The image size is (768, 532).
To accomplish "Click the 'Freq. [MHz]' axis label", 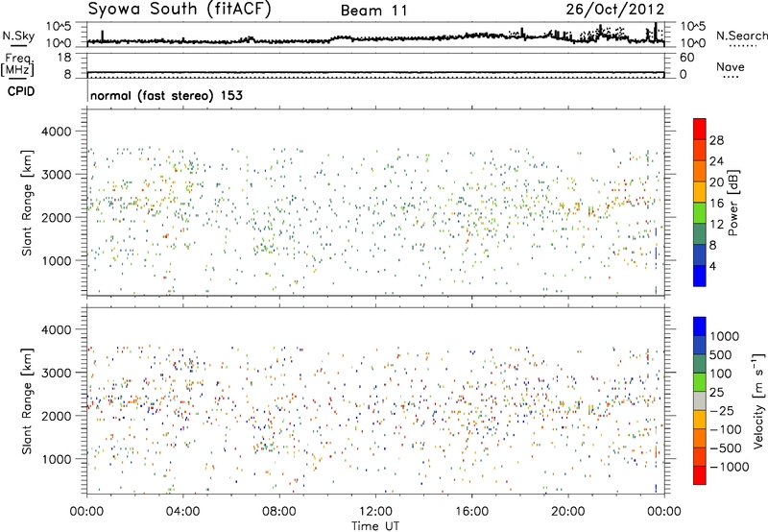I will (17, 65).
